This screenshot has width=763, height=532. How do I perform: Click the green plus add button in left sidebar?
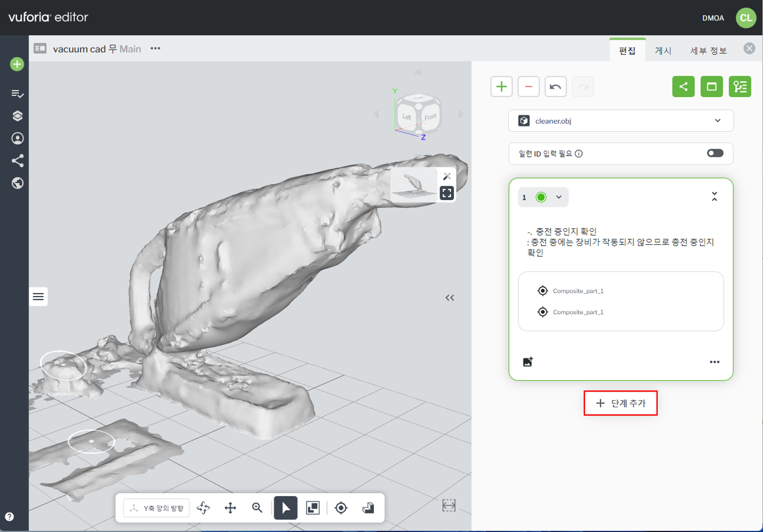point(17,65)
